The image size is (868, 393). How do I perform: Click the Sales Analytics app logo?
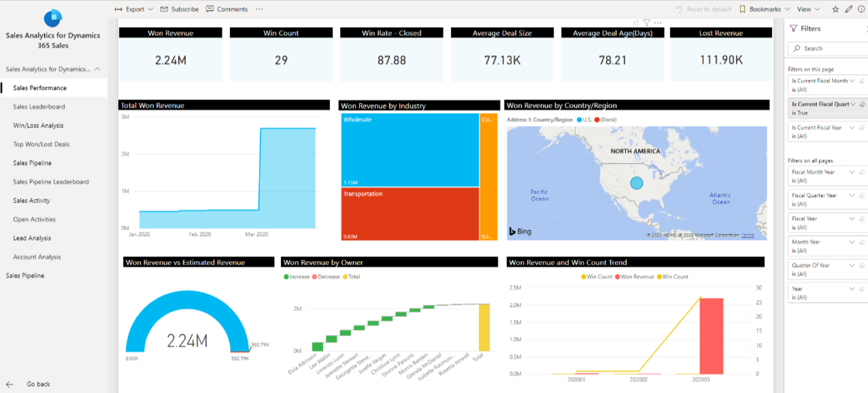(53, 18)
